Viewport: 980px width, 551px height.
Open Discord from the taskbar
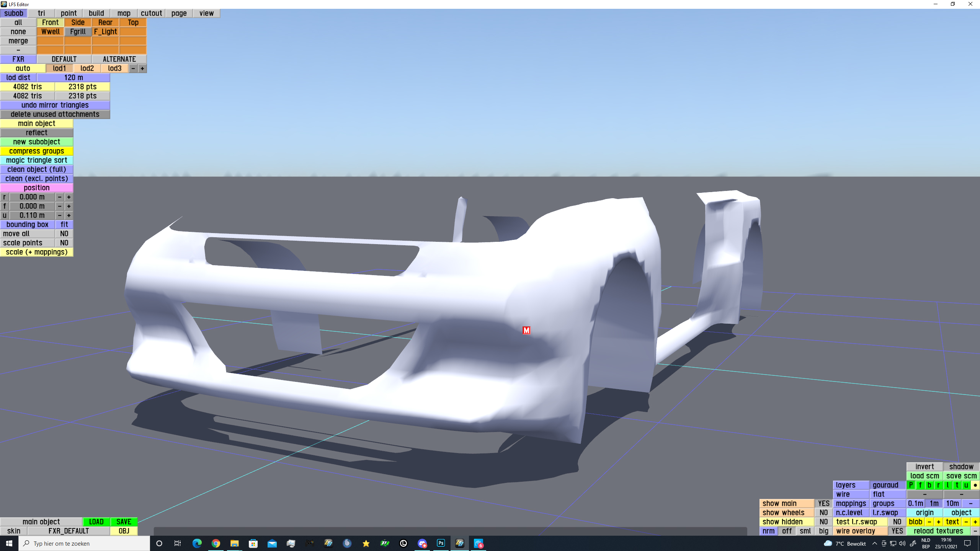tap(422, 543)
